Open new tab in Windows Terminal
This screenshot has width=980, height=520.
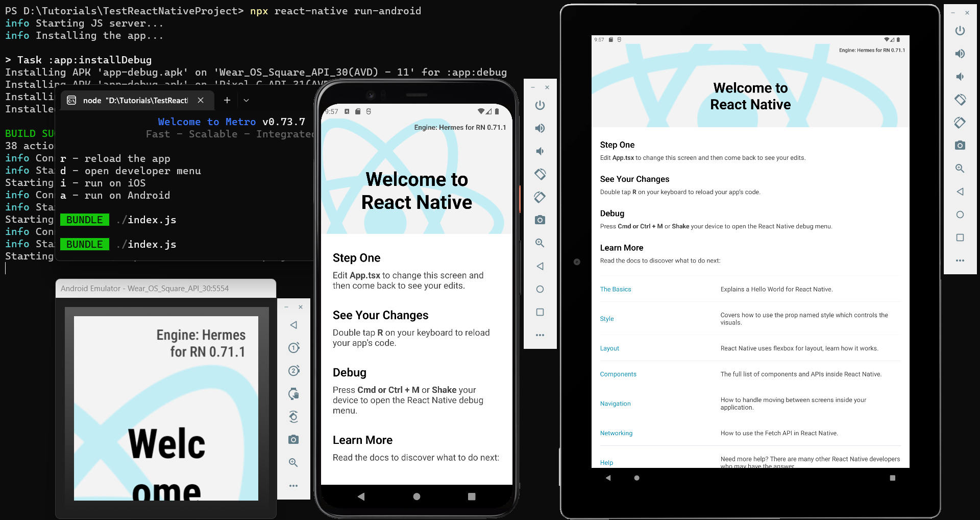[x=227, y=100]
